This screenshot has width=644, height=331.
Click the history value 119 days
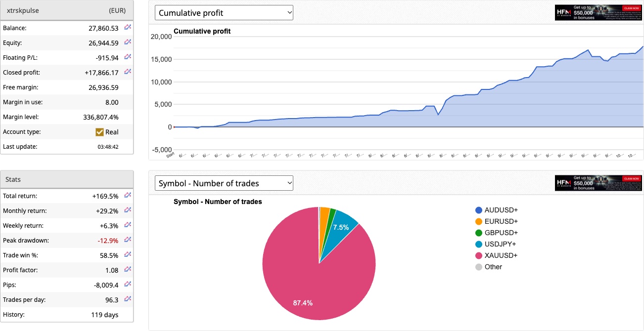click(x=105, y=315)
